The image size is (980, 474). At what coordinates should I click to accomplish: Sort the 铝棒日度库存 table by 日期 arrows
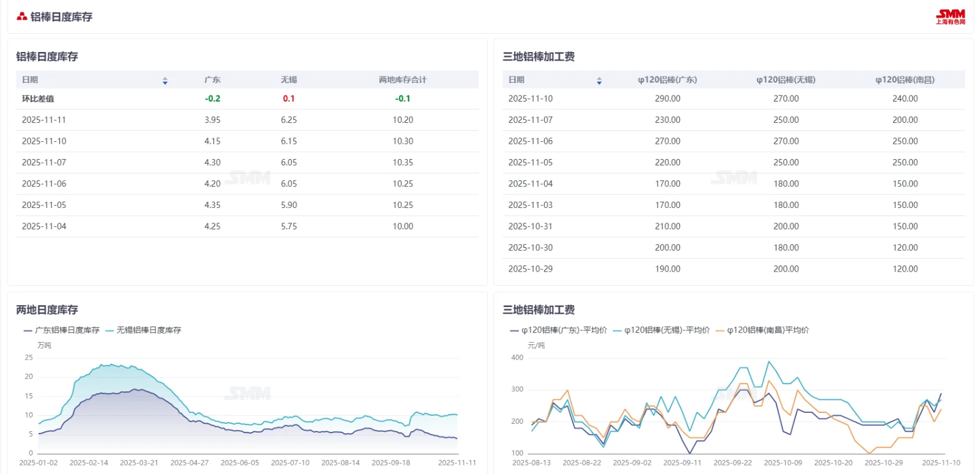tap(165, 81)
